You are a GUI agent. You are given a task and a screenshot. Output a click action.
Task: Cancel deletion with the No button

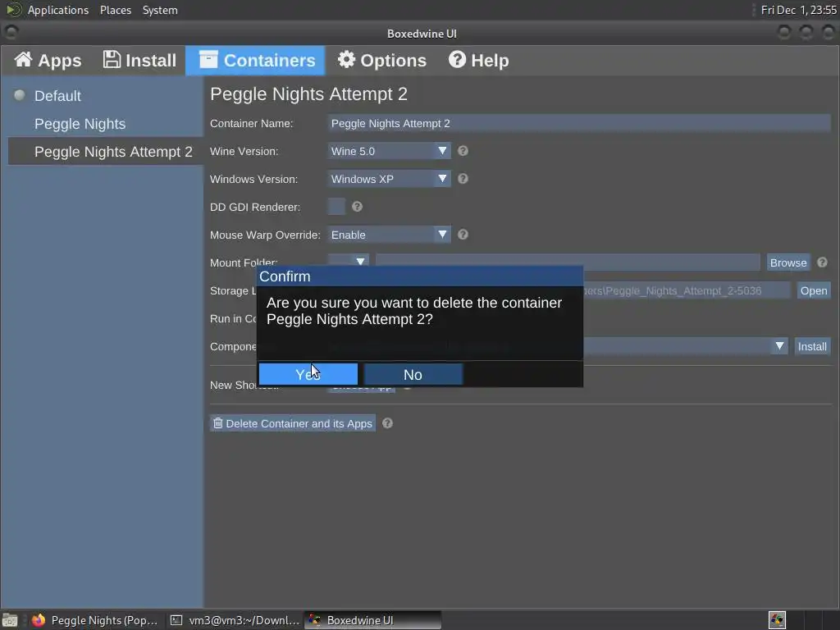(x=413, y=374)
